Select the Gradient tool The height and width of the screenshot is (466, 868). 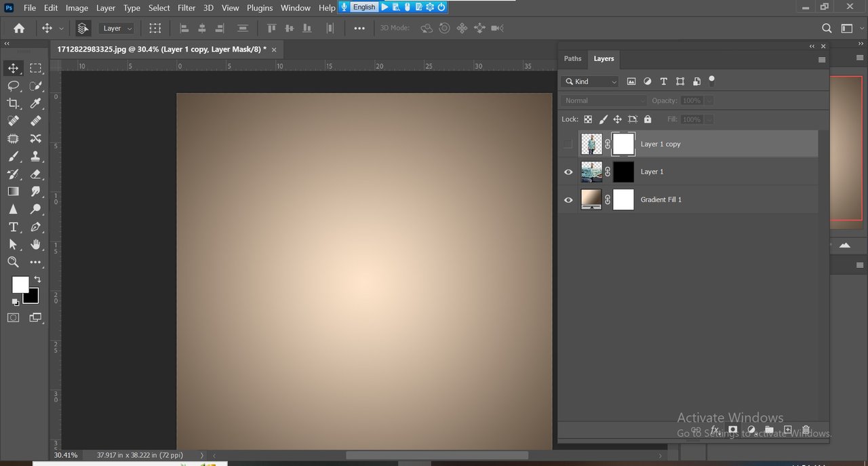coord(13,192)
